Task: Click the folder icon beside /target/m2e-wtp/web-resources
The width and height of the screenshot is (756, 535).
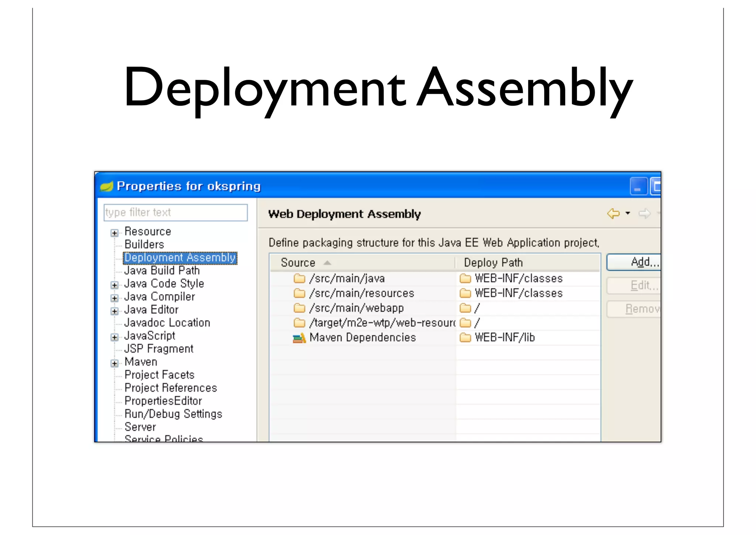Action: click(x=299, y=323)
